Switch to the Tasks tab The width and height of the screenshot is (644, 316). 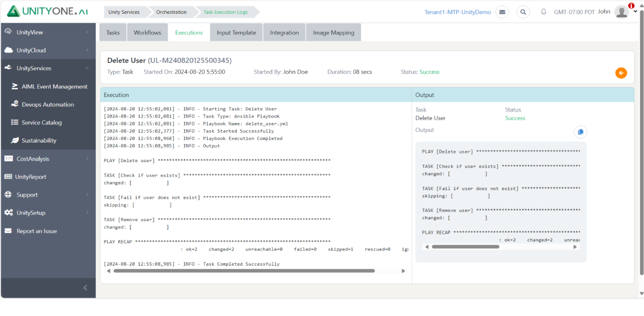(113, 32)
